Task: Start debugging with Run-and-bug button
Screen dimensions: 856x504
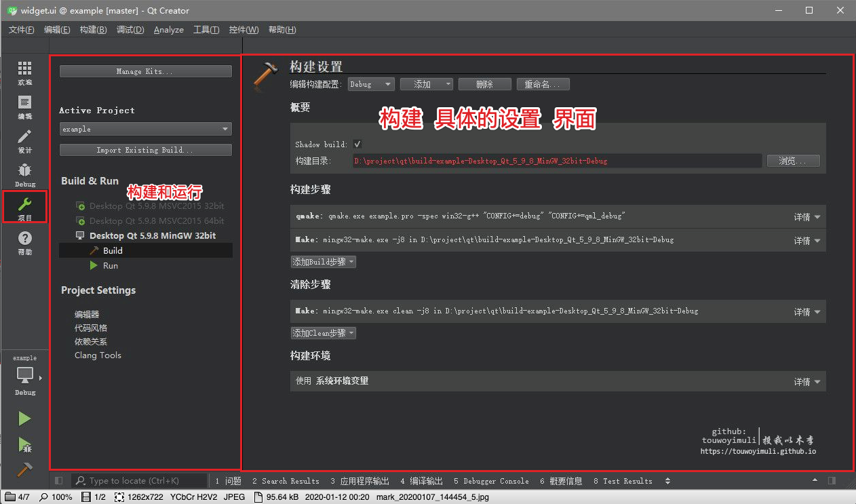Action: (x=24, y=445)
